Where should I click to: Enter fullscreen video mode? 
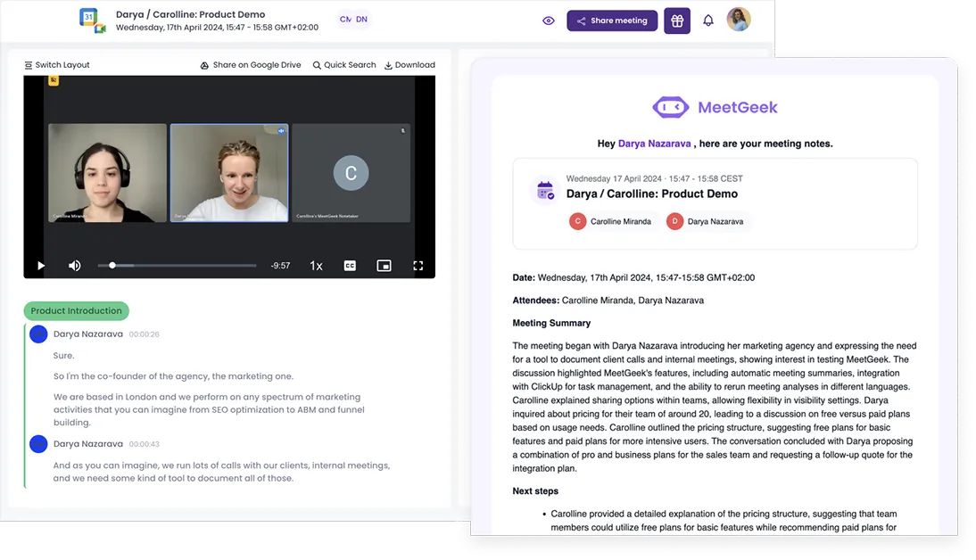click(x=418, y=266)
